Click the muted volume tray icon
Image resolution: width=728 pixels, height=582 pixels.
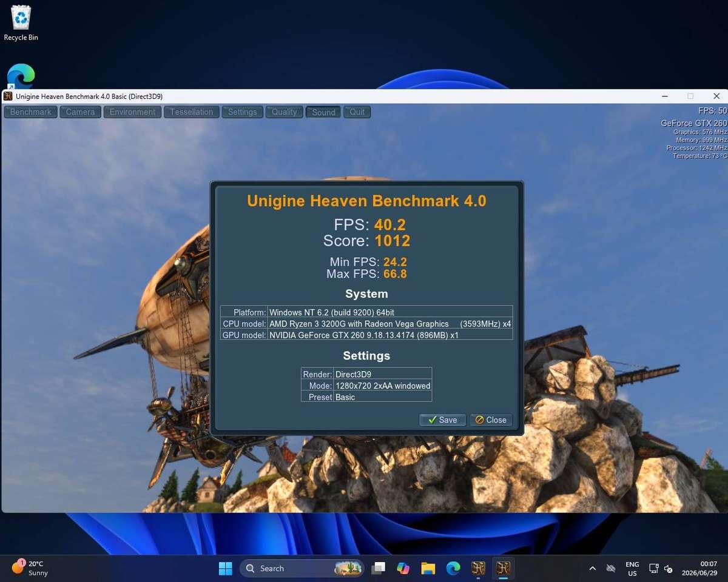coord(668,568)
